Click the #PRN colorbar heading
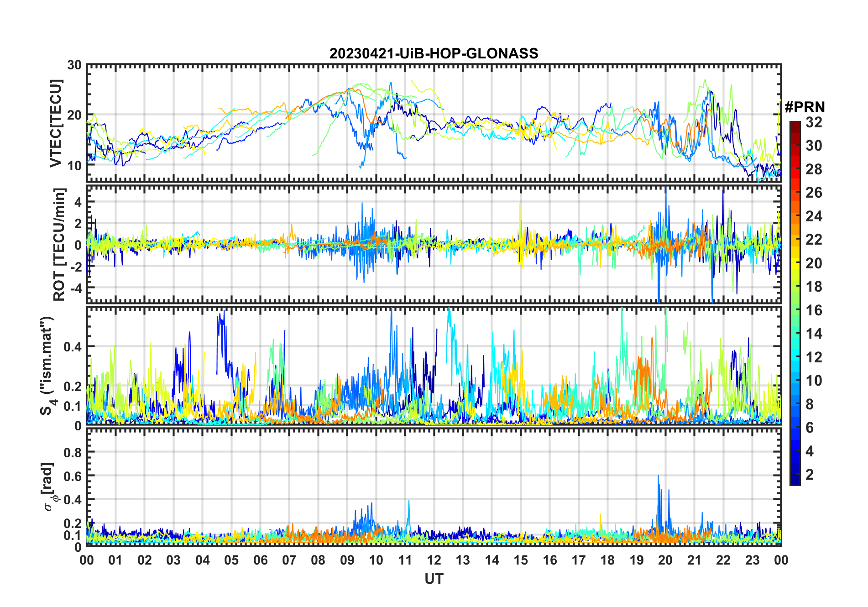The height and width of the screenshot is (607, 868). [805, 107]
